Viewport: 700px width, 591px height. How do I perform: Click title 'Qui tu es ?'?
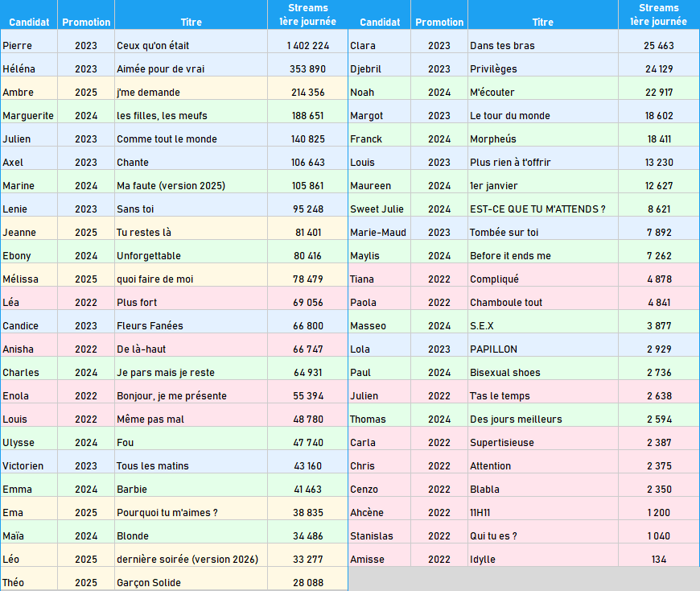(x=543, y=531)
